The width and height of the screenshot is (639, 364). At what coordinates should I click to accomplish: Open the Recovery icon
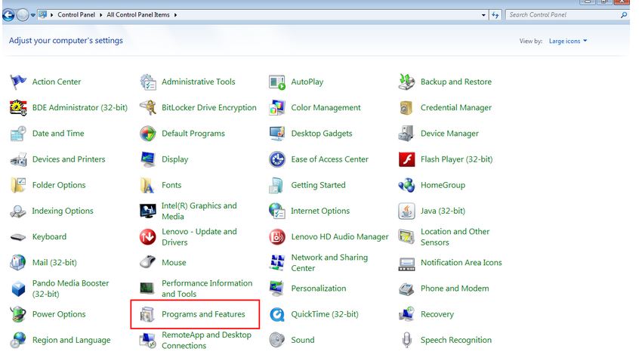click(406, 314)
